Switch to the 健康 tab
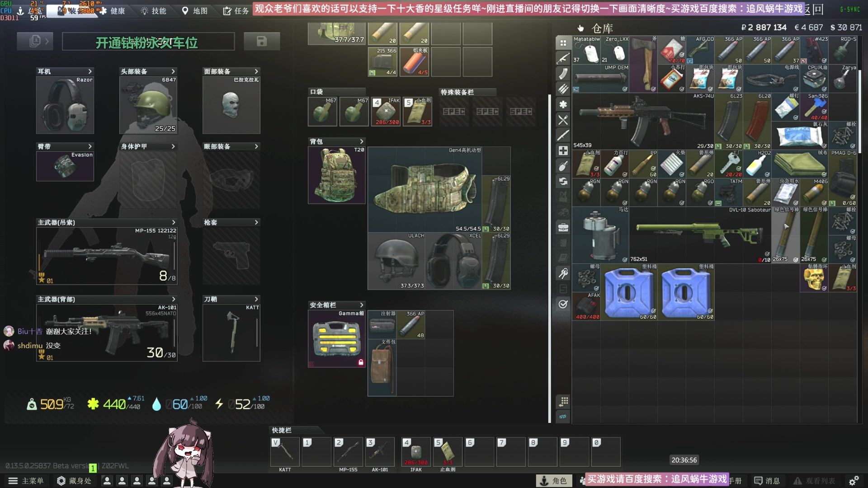The image size is (868, 488). (112, 11)
